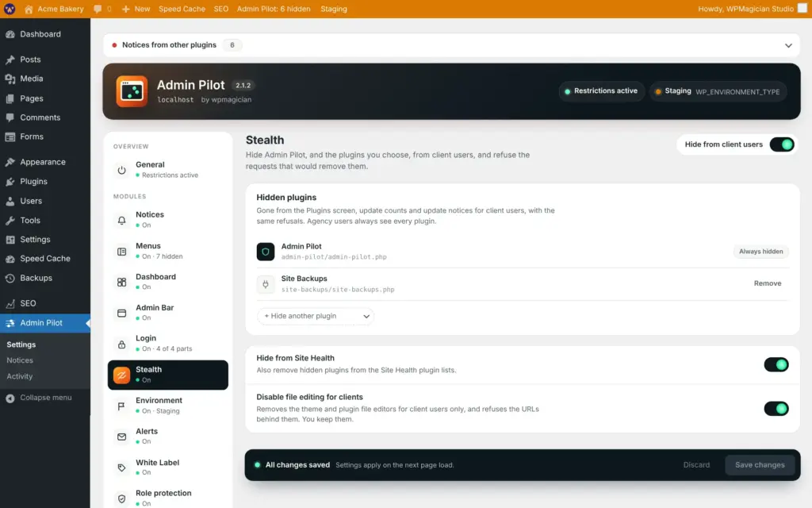Click the Posts pushpin icon
The width and height of the screenshot is (812, 508).
point(10,60)
